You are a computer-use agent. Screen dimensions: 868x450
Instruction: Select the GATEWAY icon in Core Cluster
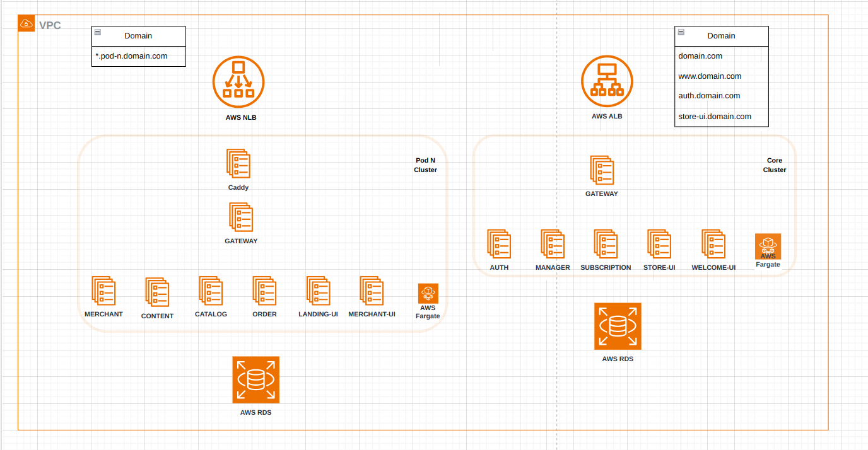[x=602, y=170]
